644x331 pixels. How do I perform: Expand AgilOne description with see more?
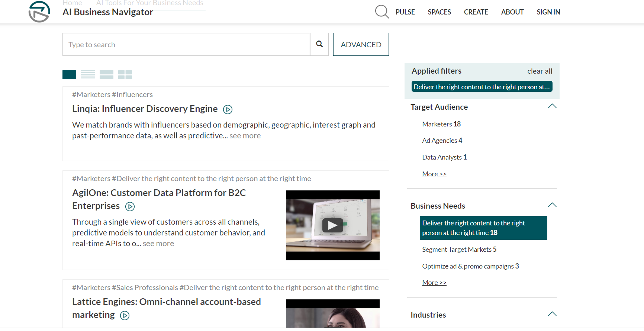(158, 244)
